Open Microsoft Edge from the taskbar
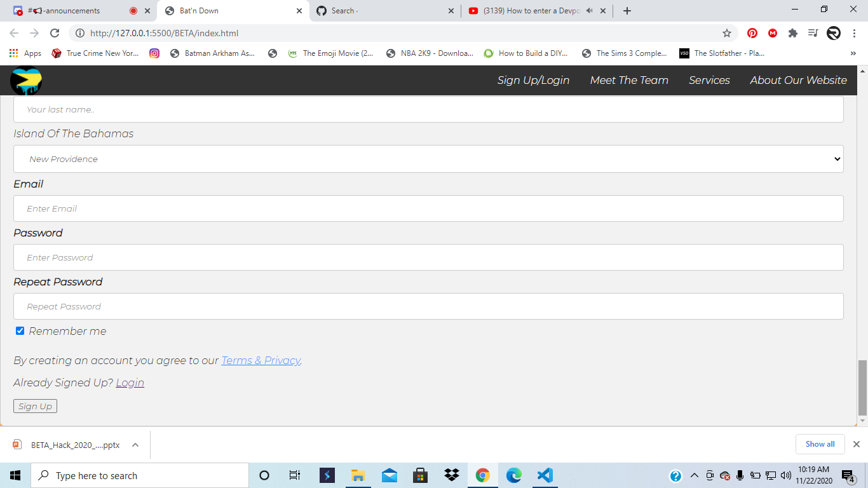Viewport: 868px width, 488px height. (x=513, y=475)
